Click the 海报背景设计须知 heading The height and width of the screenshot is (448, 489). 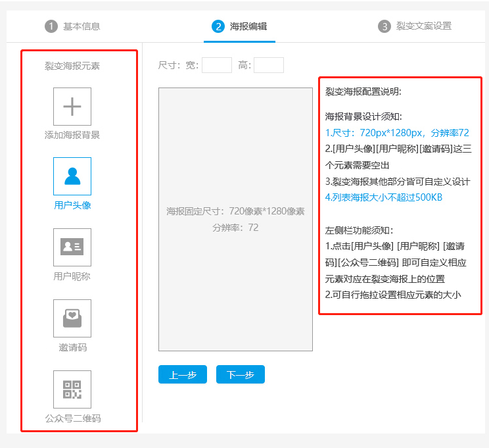coord(363,116)
